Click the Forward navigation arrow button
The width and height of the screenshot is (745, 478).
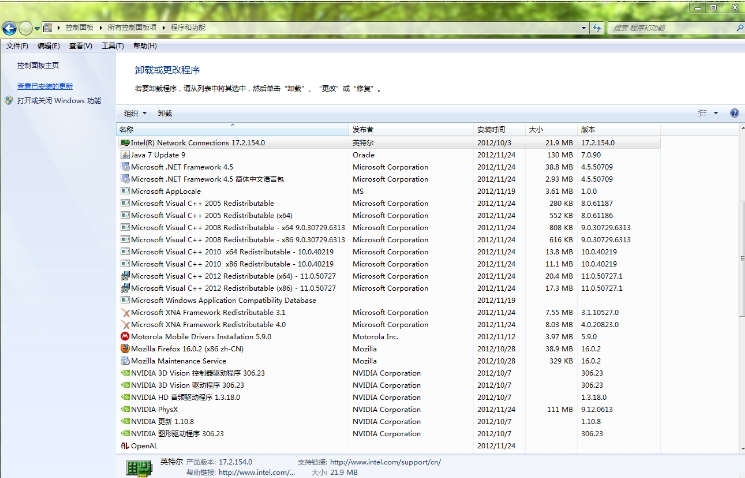click(26, 29)
